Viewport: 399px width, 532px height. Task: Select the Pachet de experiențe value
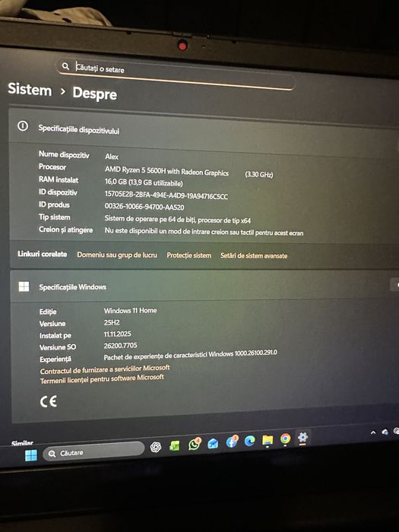pyautogui.click(x=190, y=355)
